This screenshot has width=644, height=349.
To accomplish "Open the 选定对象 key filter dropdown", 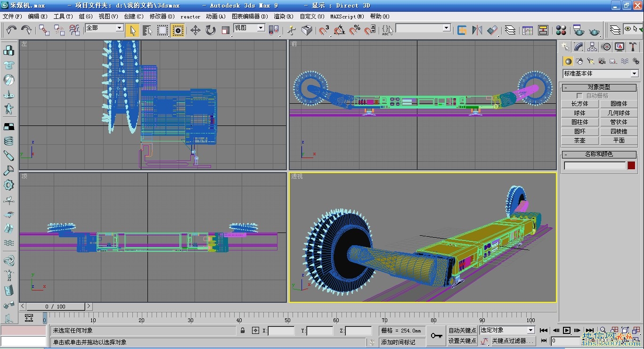I will 507,330.
